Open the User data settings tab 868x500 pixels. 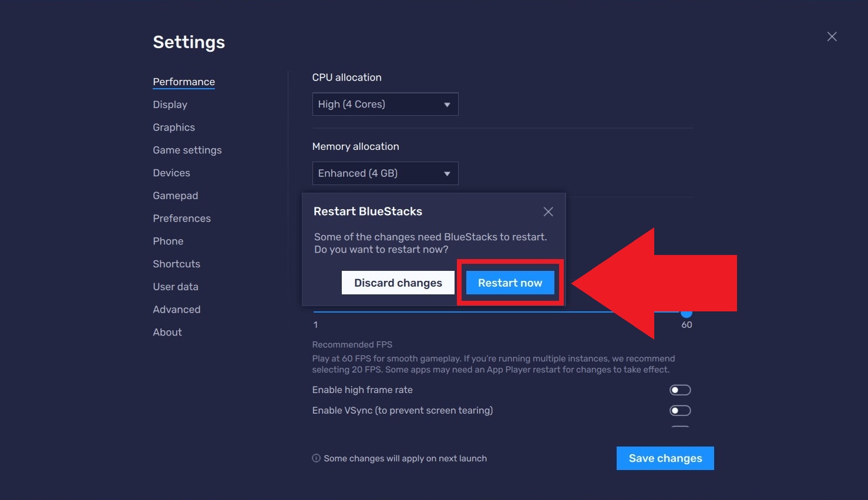(x=176, y=287)
